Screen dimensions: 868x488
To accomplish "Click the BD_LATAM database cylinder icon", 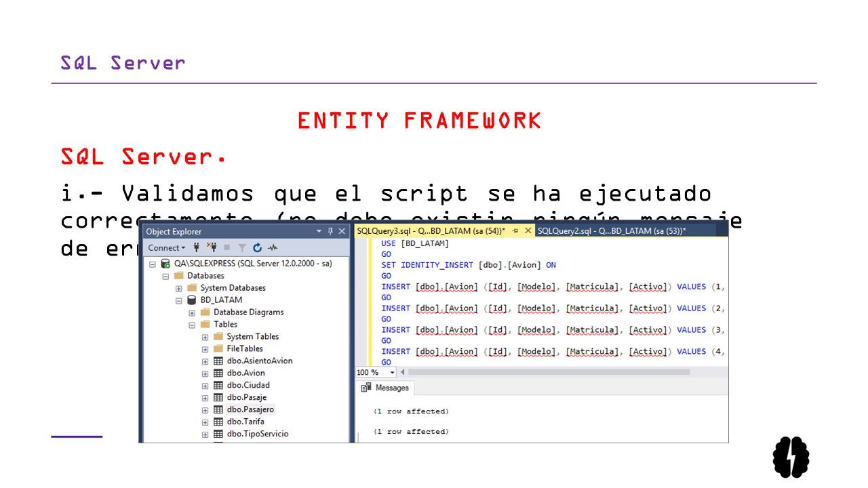I will click(192, 300).
